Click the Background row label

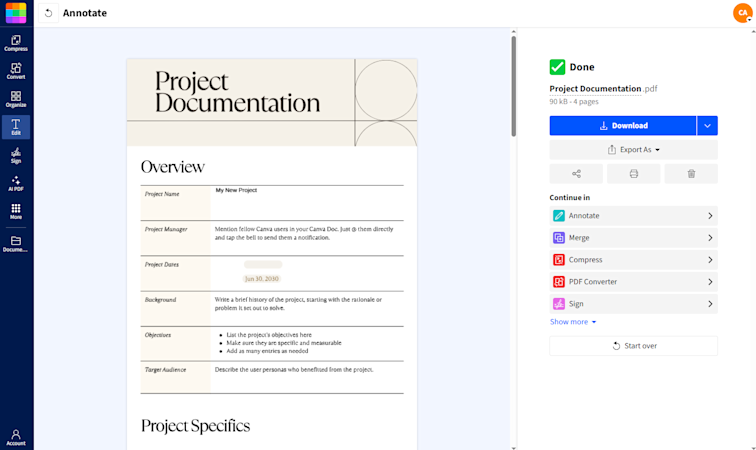pos(161,300)
